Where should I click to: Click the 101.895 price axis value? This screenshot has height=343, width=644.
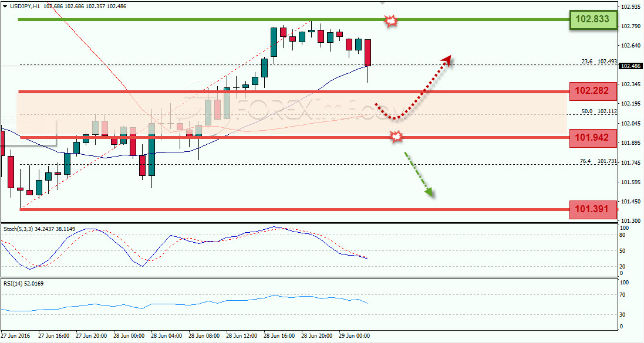click(x=631, y=143)
